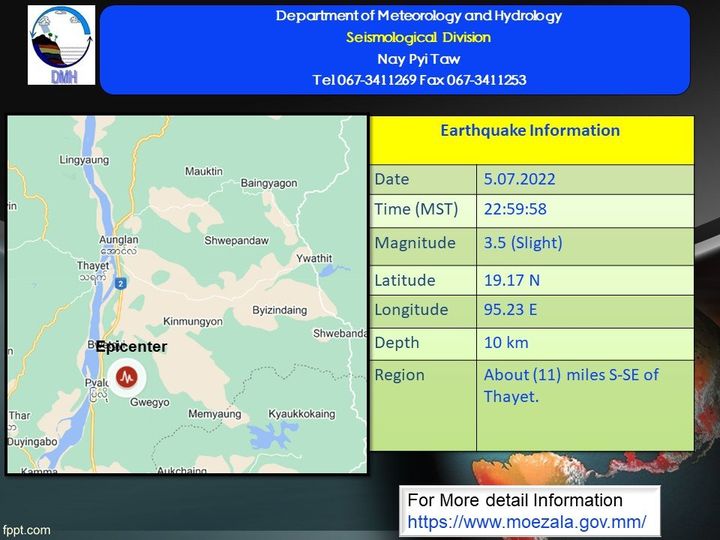Screen dimensions: 720x540
Task: Click the Seismological Division heading text
Action: pyautogui.click(x=418, y=38)
